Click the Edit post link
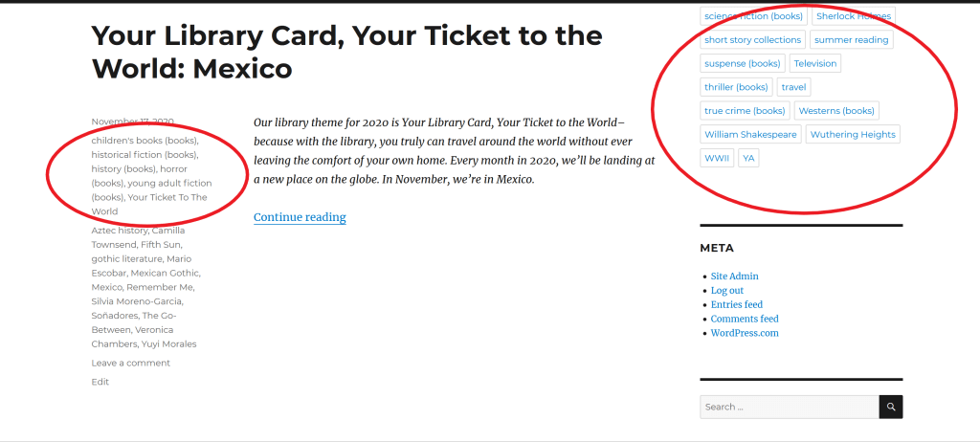 click(100, 382)
